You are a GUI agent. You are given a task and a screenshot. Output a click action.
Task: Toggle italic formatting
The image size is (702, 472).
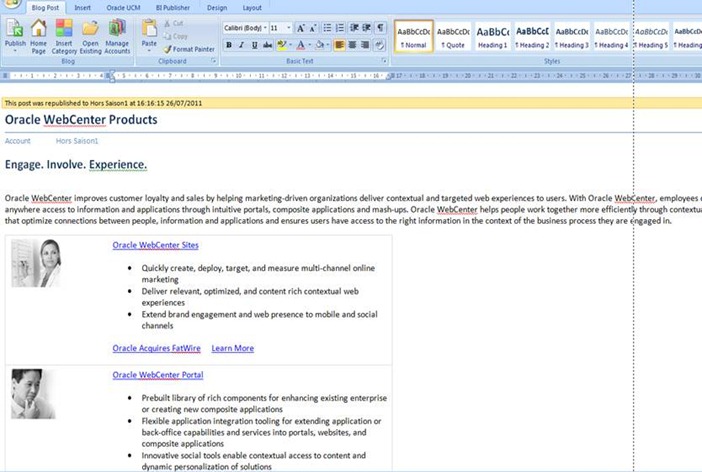[242, 45]
